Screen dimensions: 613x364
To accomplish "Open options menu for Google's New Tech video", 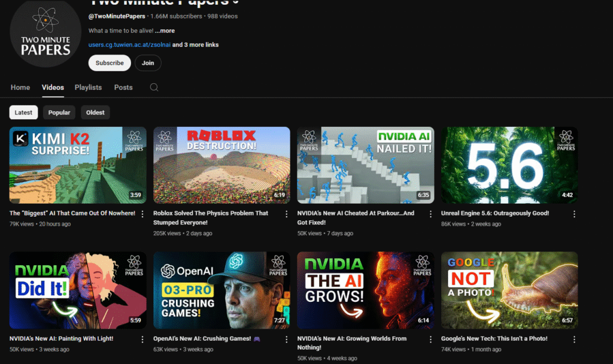I will tap(574, 339).
